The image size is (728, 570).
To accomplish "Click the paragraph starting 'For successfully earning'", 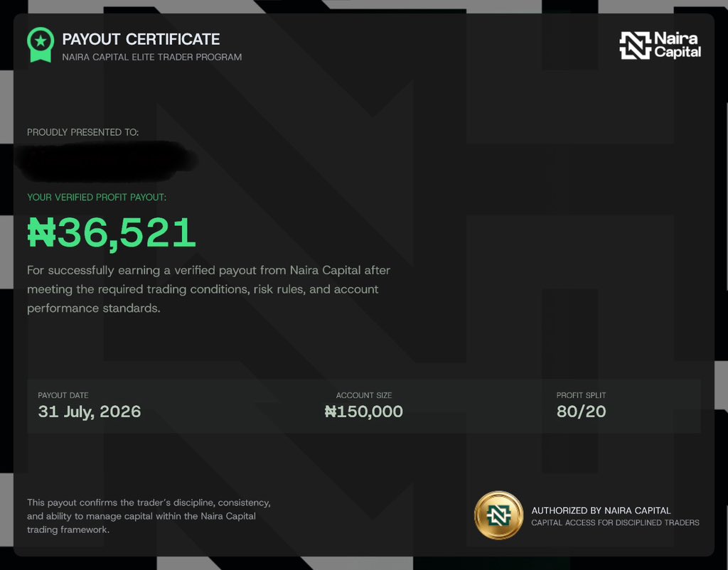I will pos(208,289).
